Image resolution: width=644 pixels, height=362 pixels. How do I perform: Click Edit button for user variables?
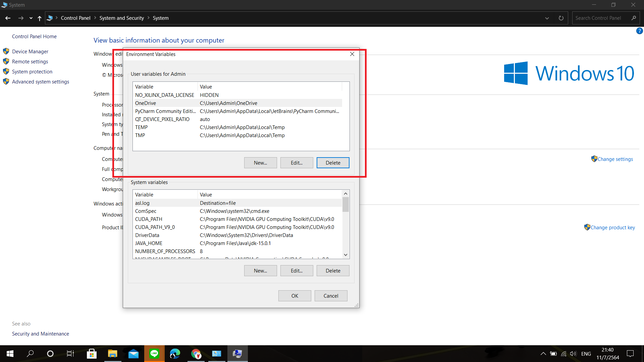point(297,163)
